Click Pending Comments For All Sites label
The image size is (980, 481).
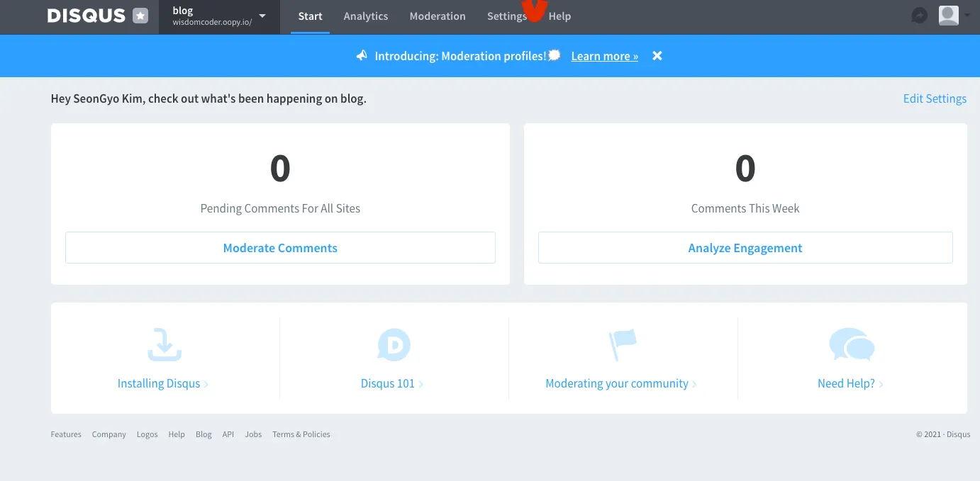click(280, 208)
